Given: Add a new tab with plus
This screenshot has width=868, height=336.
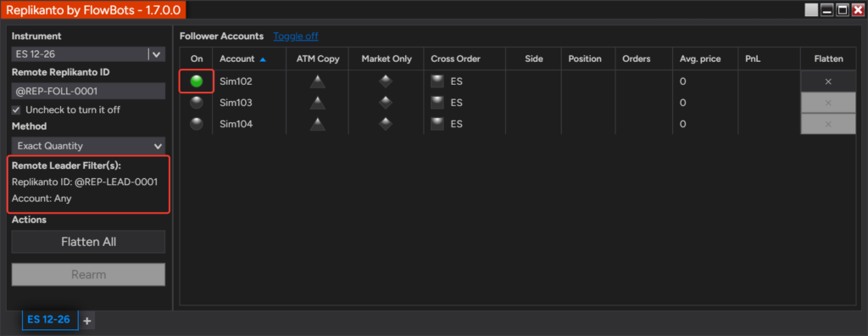Looking at the screenshot, I should [87, 320].
